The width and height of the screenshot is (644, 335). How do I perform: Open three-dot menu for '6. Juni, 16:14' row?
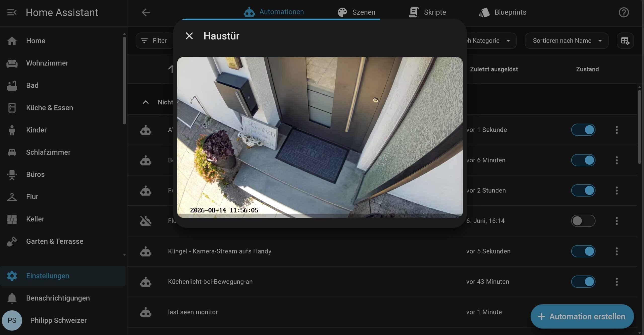tap(617, 221)
